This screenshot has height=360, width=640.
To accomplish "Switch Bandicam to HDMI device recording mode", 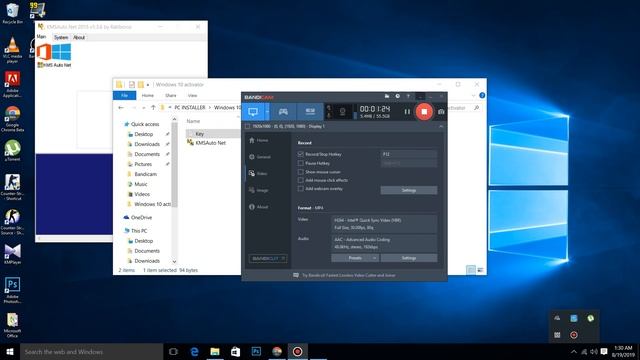I will coord(310,112).
